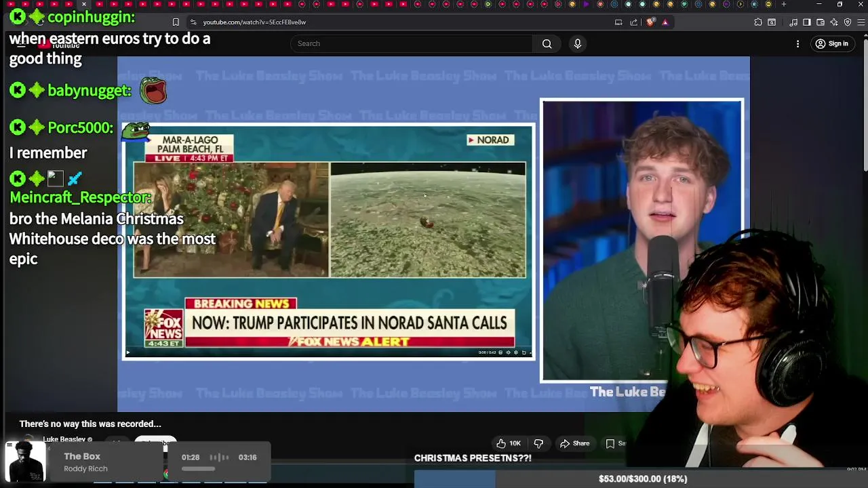Click the NORAD label on the clip
Viewport: 868px width, 488px height.
click(491, 140)
